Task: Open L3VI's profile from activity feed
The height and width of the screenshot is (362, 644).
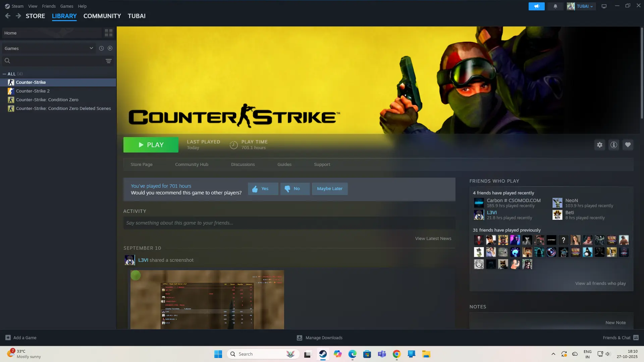Action: (143, 260)
